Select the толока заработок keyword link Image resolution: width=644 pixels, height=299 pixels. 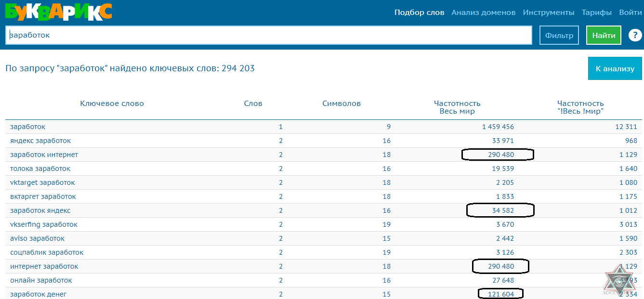point(40,169)
